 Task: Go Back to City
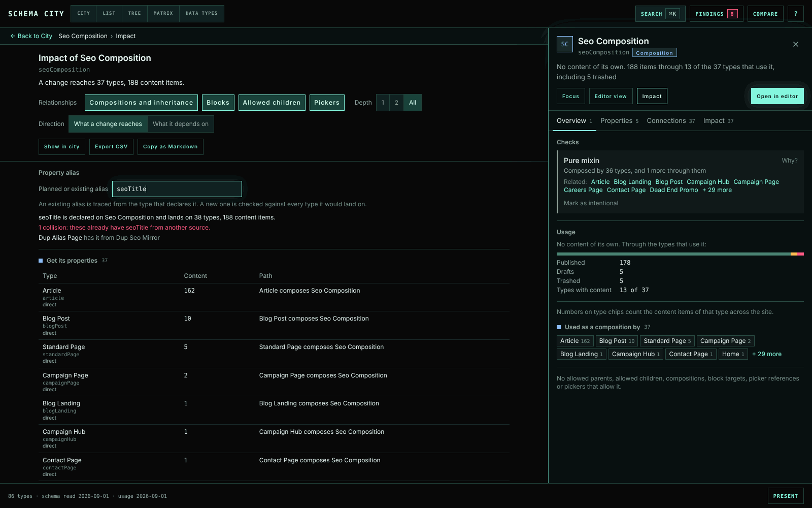click(x=31, y=36)
